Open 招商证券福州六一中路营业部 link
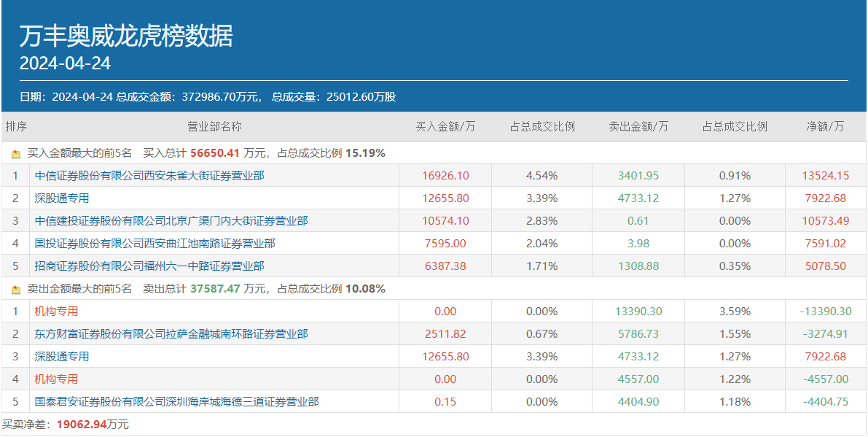The image size is (868, 437). (149, 266)
